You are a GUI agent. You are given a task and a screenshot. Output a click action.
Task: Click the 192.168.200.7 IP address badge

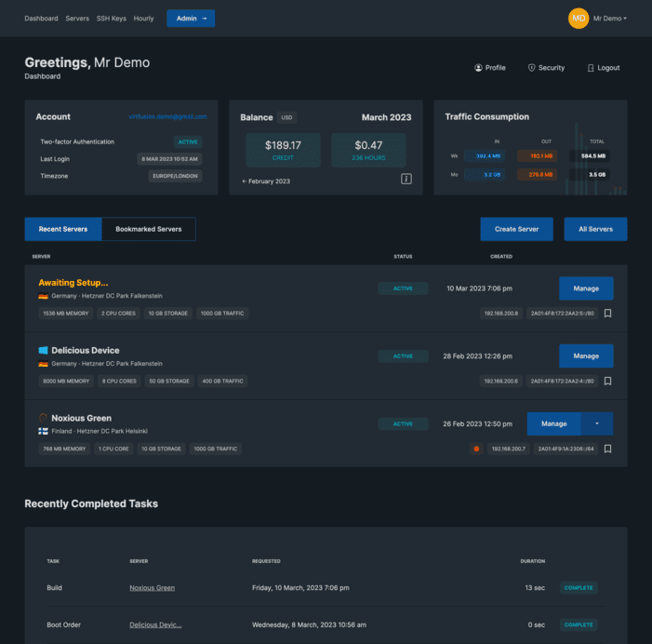tap(509, 449)
